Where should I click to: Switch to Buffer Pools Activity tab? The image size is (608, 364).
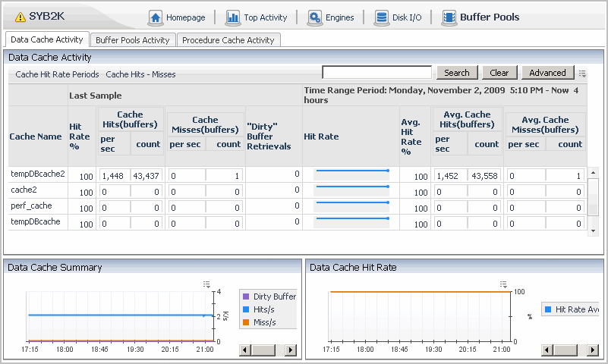(x=133, y=40)
